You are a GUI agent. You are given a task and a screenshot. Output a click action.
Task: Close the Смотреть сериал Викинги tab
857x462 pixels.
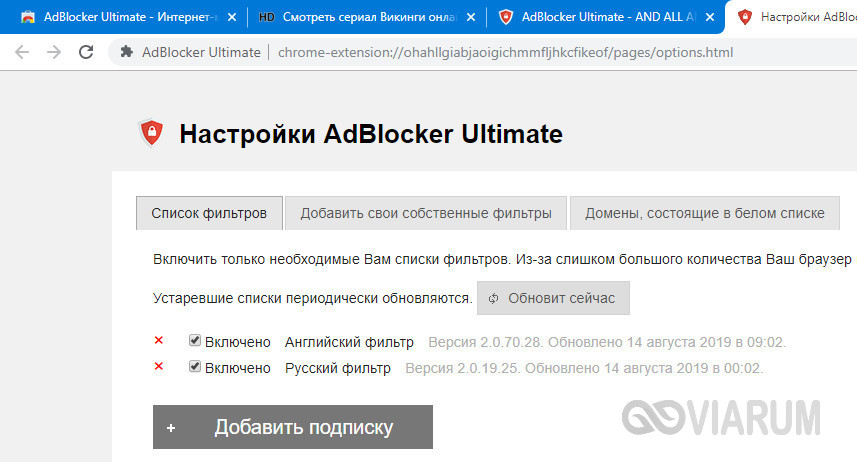pyautogui.click(x=471, y=17)
